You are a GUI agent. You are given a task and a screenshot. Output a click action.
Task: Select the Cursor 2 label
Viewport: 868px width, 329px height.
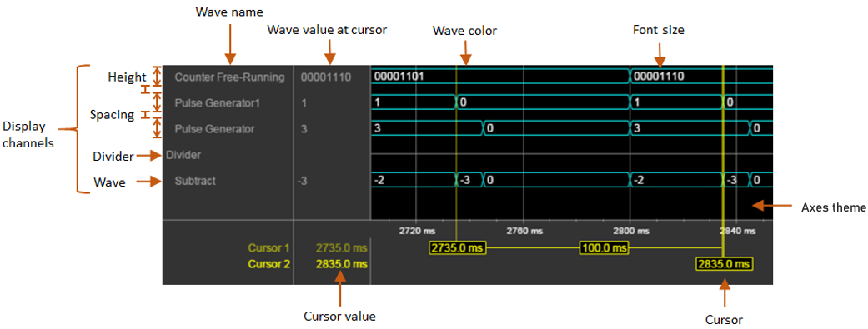point(269,264)
